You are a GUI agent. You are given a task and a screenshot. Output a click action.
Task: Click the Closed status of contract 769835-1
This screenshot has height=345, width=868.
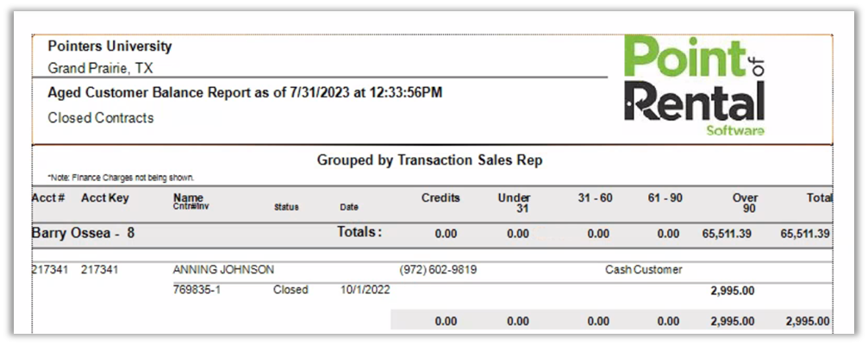(x=290, y=290)
